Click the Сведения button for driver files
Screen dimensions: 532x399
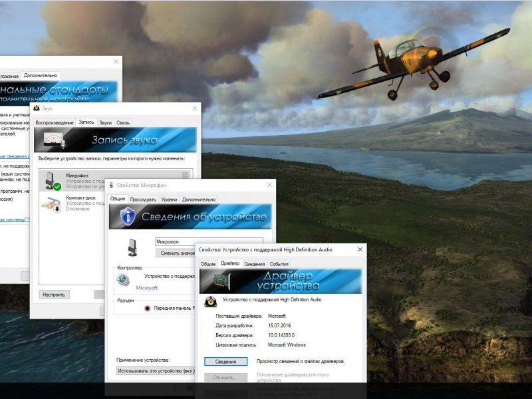pos(225,362)
